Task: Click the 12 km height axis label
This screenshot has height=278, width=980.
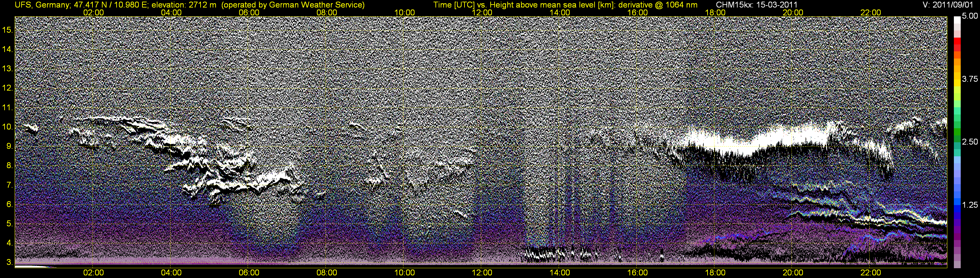Action: click(x=7, y=88)
